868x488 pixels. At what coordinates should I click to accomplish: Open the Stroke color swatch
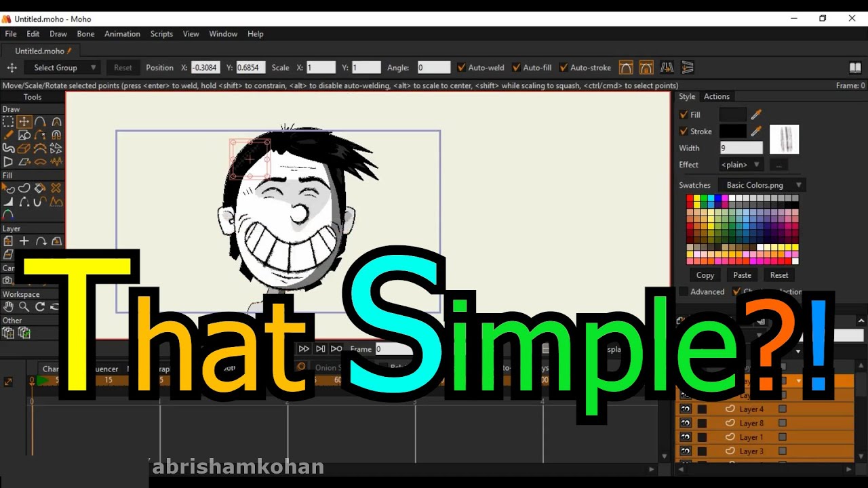coord(733,131)
